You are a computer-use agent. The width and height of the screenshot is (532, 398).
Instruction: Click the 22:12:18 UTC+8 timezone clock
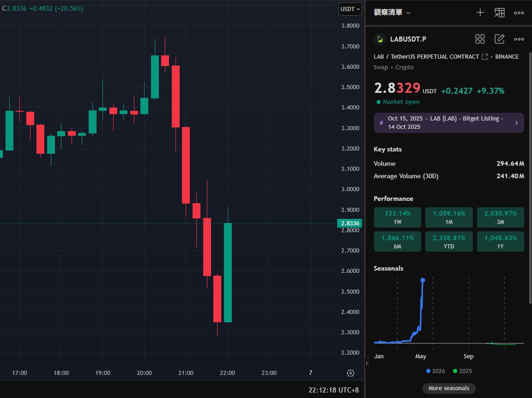click(x=333, y=390)
